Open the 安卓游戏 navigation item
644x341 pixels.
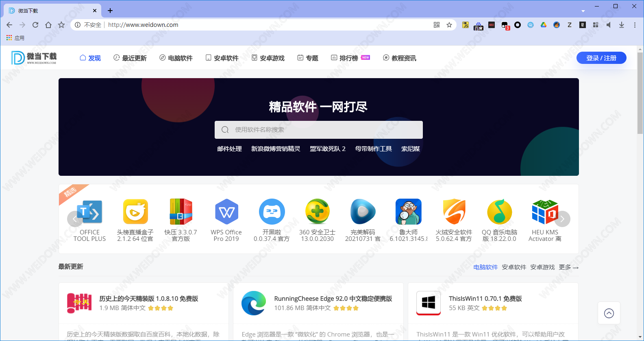(x=268, y=58)
